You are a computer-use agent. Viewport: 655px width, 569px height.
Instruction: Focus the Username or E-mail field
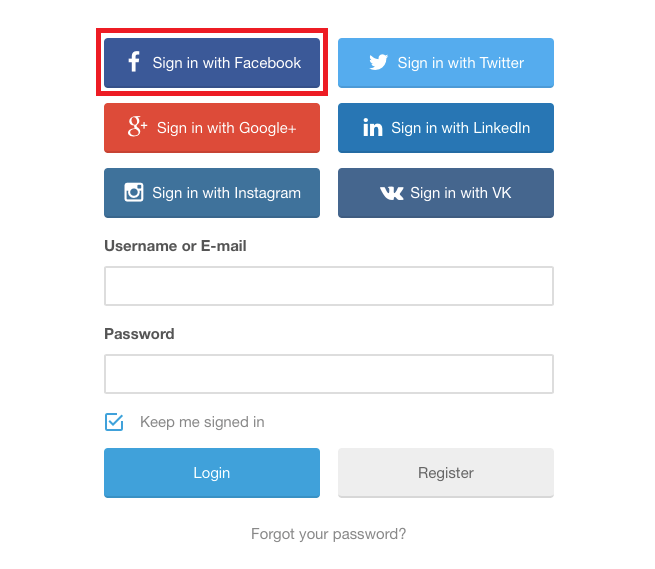coord(328,286)
